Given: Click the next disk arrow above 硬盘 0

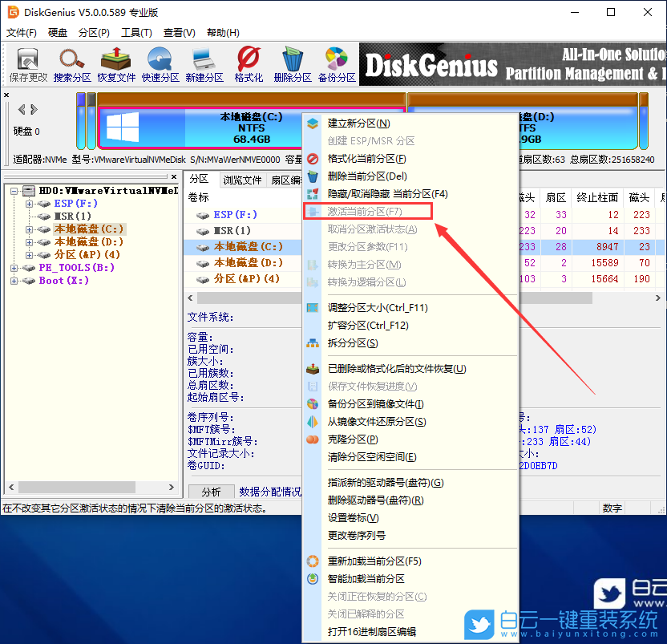Looking at the screenshot, I should click(34, 110).
